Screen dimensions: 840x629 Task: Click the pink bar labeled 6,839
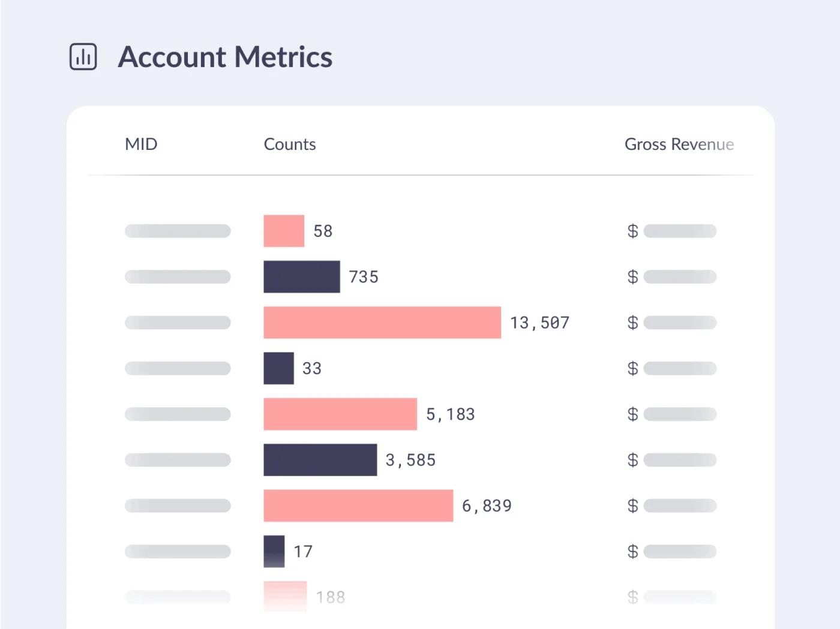point(358,505)
